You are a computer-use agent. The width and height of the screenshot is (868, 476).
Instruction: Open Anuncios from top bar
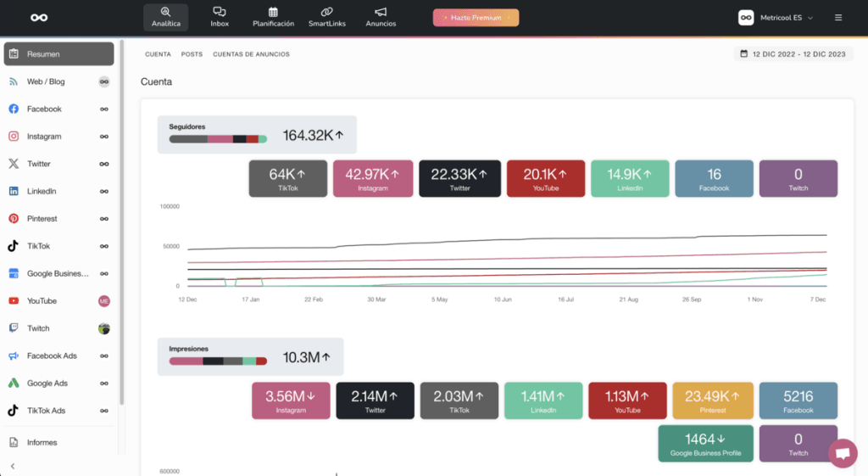[381, 17]
